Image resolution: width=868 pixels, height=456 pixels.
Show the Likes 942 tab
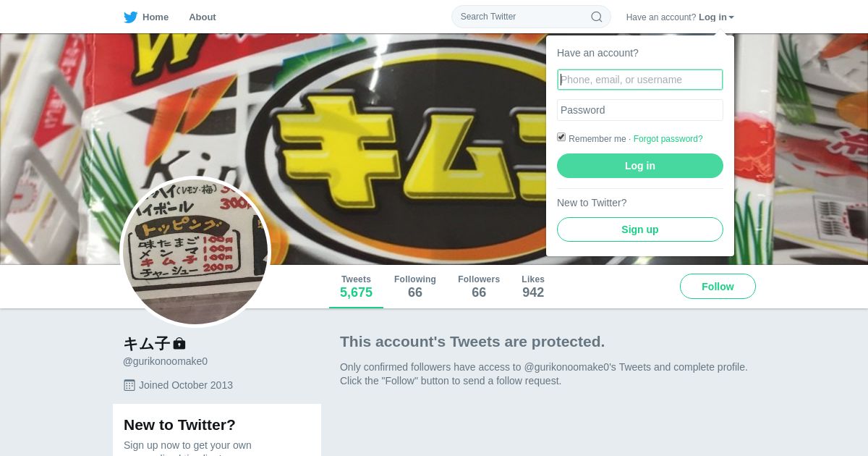pos(533,287)
